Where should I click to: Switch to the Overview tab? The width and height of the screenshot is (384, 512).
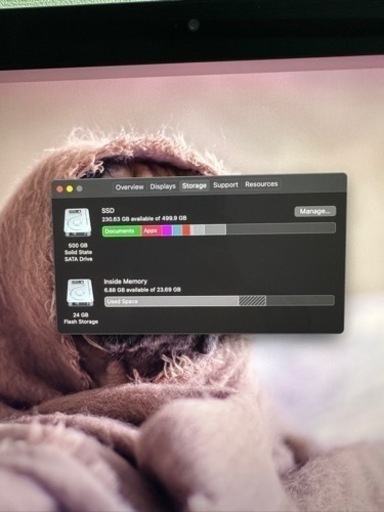pyautogui.click(x=129, y=187)
